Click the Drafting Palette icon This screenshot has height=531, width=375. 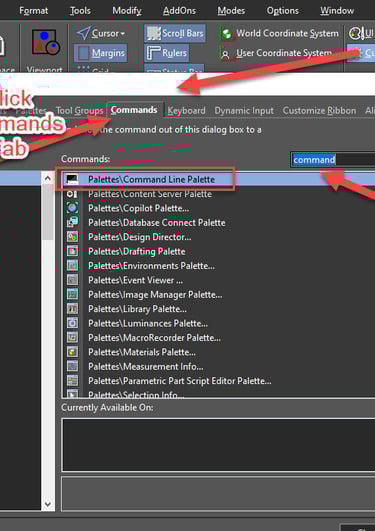[72, 251]
